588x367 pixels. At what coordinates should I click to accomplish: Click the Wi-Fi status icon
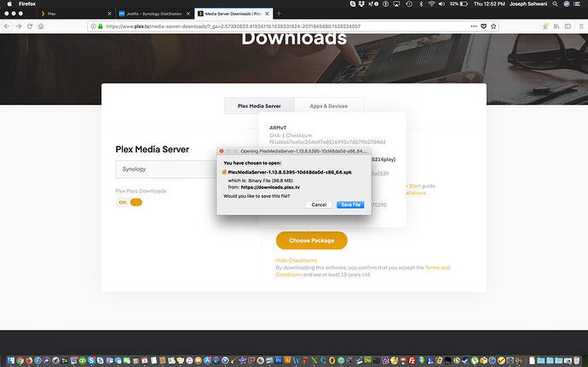coord(431,3)
